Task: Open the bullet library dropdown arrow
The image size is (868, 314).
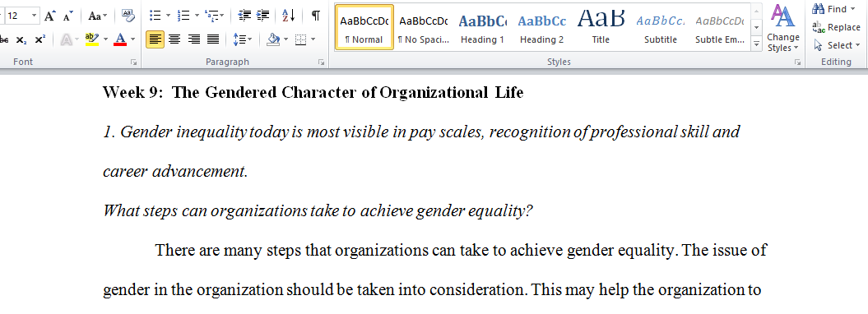Action: (x=168, y=16)
